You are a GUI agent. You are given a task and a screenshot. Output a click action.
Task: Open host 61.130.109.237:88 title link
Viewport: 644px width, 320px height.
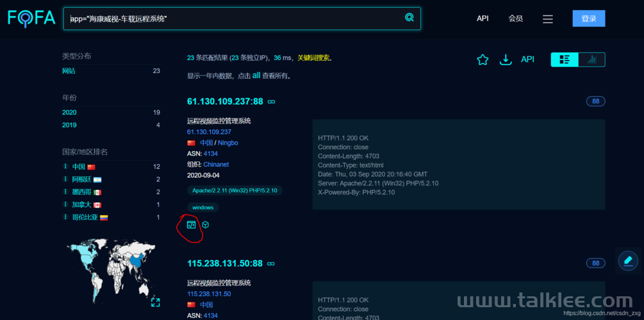click(x=225, y=101)
